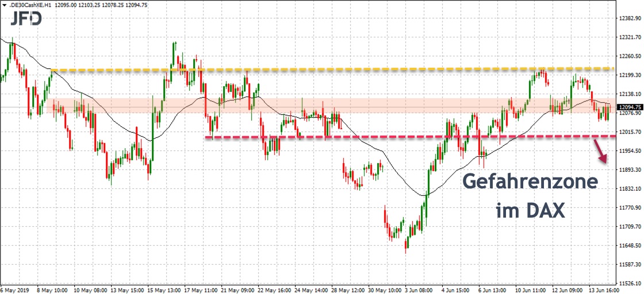Click the 12260.50 price axis label
This screenshot has width=644, height=294.
(x=630, y=56)
